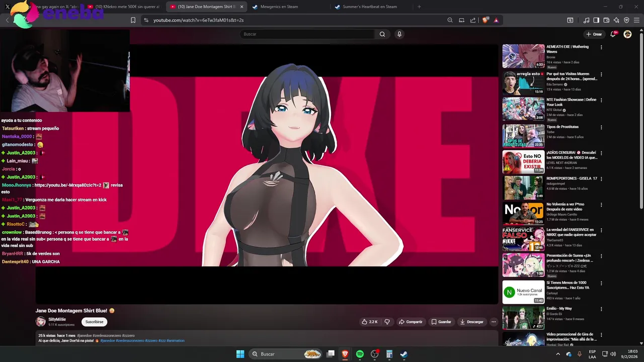Click the ESP LAA language indicator
Viewport: 644px width, 362px height.
593,354
